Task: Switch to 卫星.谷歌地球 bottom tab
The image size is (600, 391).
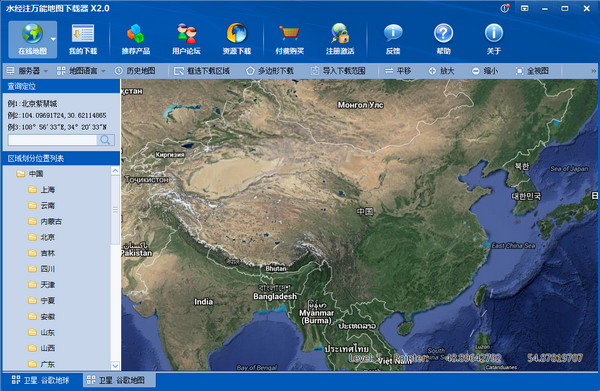Action: [41, 380]
